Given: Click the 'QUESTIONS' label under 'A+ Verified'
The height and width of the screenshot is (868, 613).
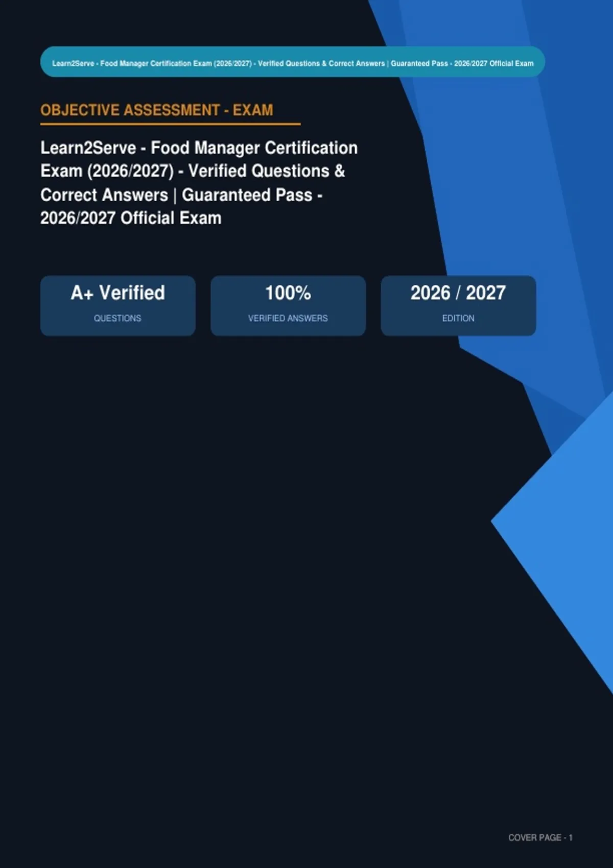Looking at the screenshot, I should pyautogui.click(x=117, y=318).
